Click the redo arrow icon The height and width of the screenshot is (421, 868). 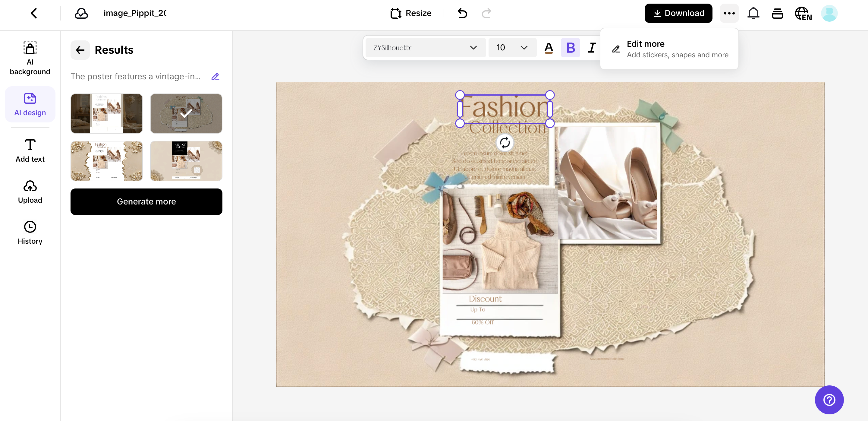click(486, 13)
